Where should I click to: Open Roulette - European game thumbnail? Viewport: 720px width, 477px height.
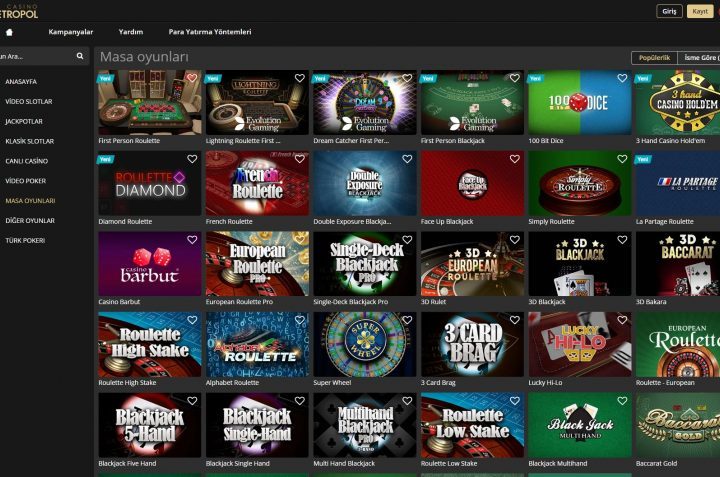coord(678,344)
